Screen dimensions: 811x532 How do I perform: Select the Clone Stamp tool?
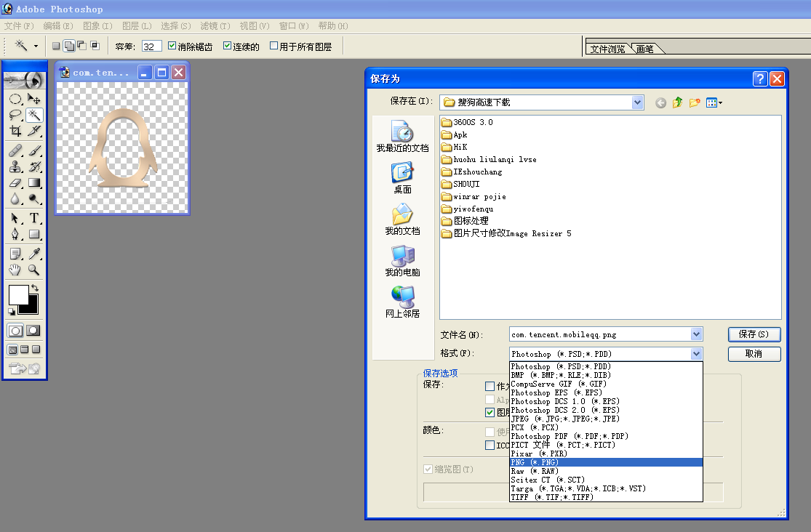15,166
